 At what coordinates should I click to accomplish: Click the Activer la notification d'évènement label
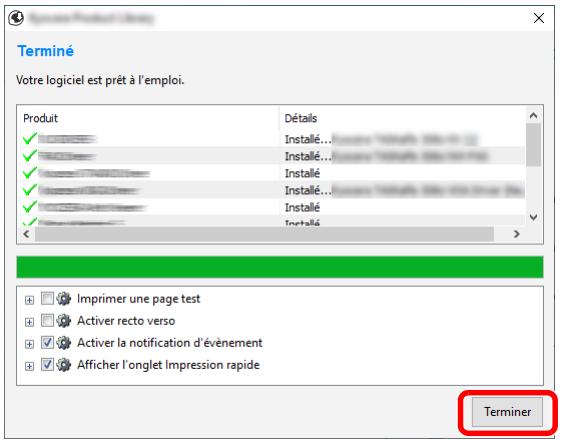[170, 343]
